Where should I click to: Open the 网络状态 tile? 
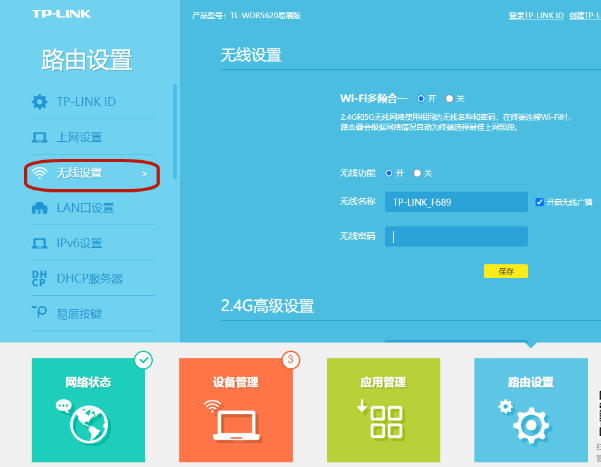coord(88,410)
